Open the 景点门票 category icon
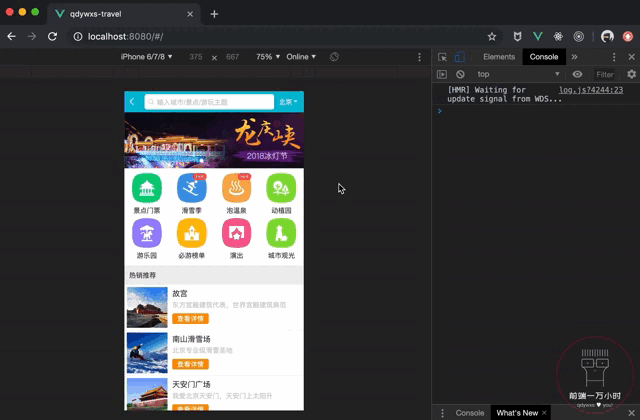 tap(147, 189)
